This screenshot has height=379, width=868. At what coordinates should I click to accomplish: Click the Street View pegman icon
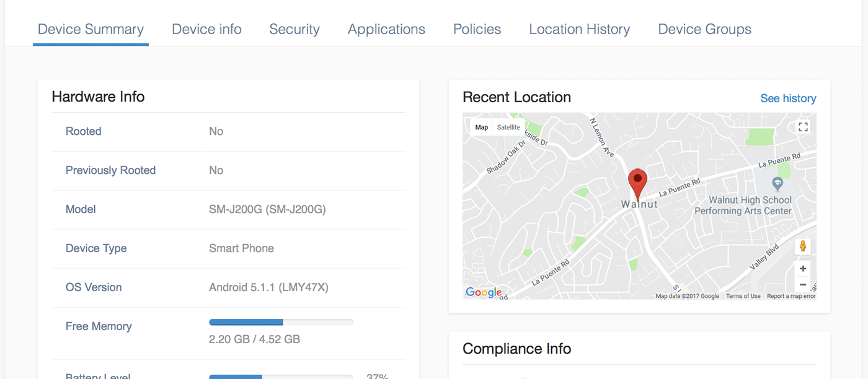[x=803, y=246]
